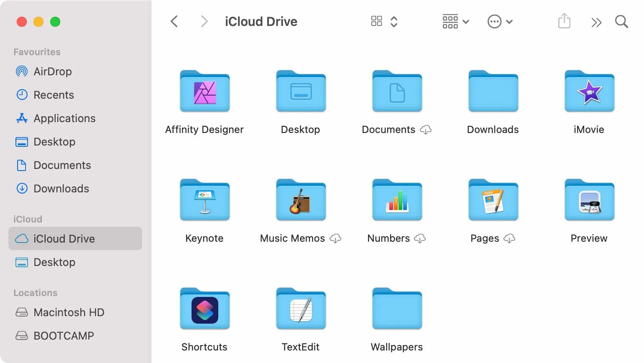Screen dimensions: 644x363
Task: Click the cloud download icon next to Documents
Action: pos(426,130)
